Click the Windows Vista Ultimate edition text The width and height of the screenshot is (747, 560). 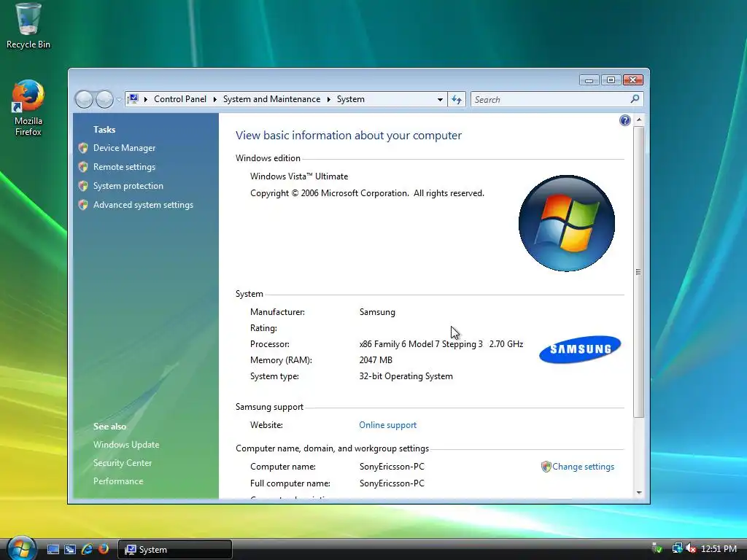click(x=299, y=176)
